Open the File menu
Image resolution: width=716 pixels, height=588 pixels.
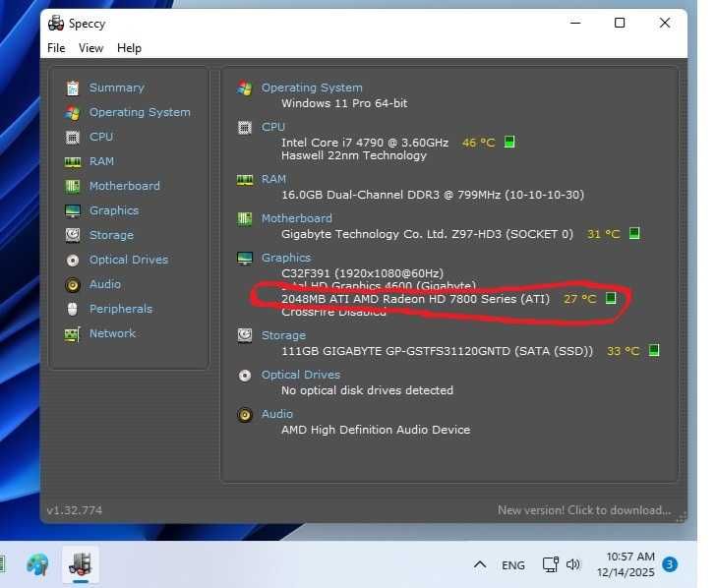point(56,48)
